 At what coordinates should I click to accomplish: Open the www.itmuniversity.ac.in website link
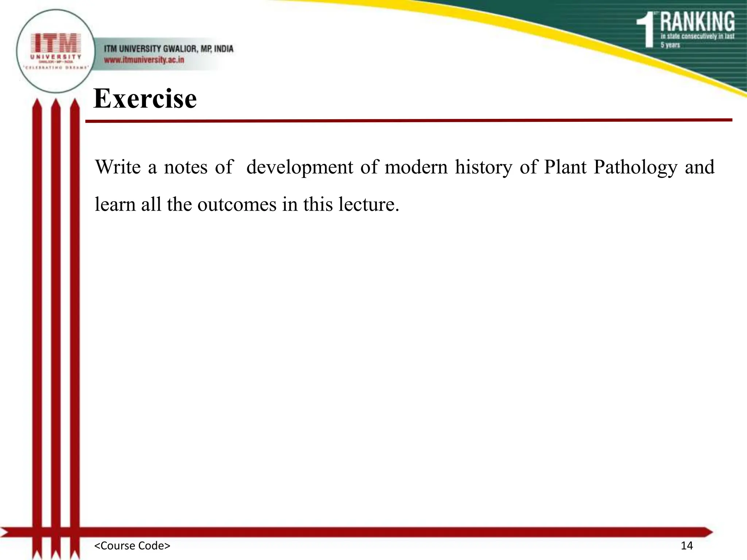[x=144, y=60]
